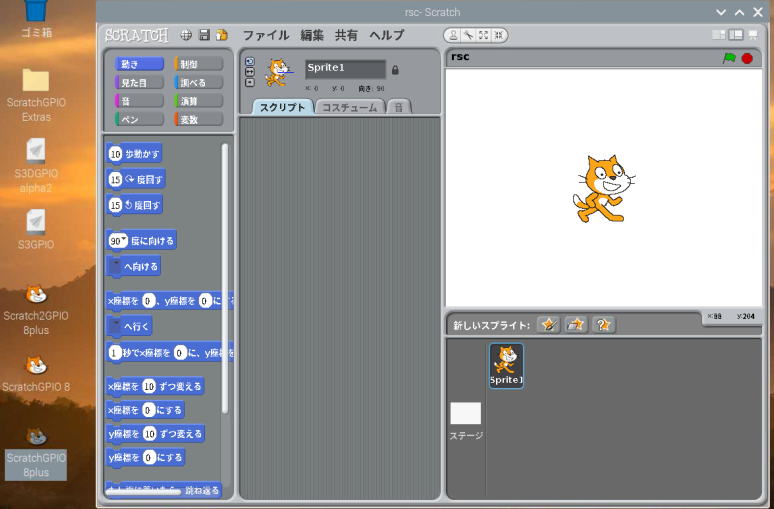
Task: Set rotation style to don't rotate
Action: pyautogui.click(x=250, y=82)
